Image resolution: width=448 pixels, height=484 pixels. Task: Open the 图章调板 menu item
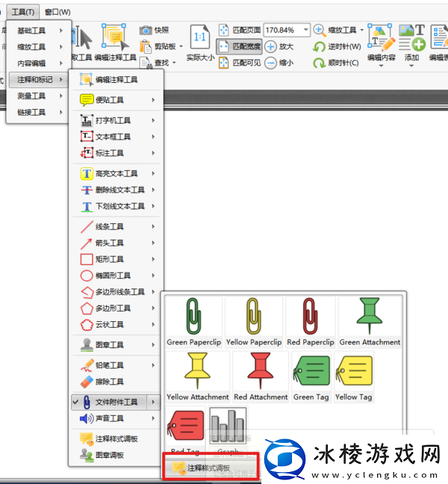coord(116,456)
